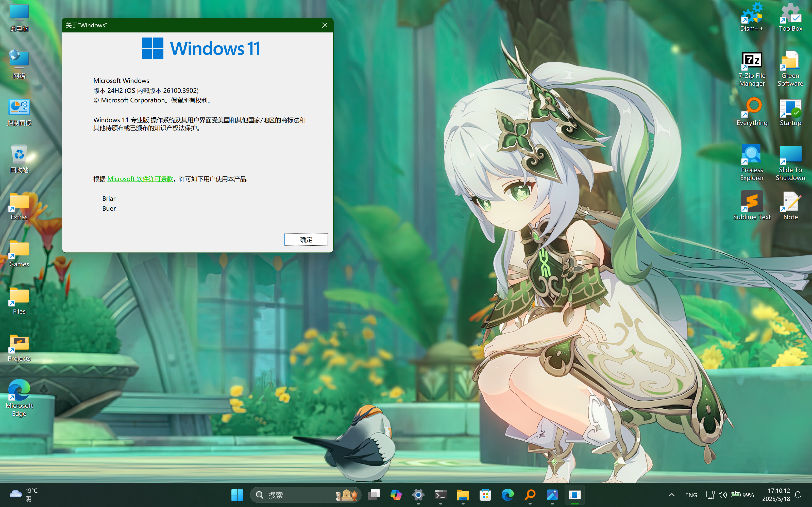Open the volume icon in the tray
The image size is (812, 507).
coord(722,495)
